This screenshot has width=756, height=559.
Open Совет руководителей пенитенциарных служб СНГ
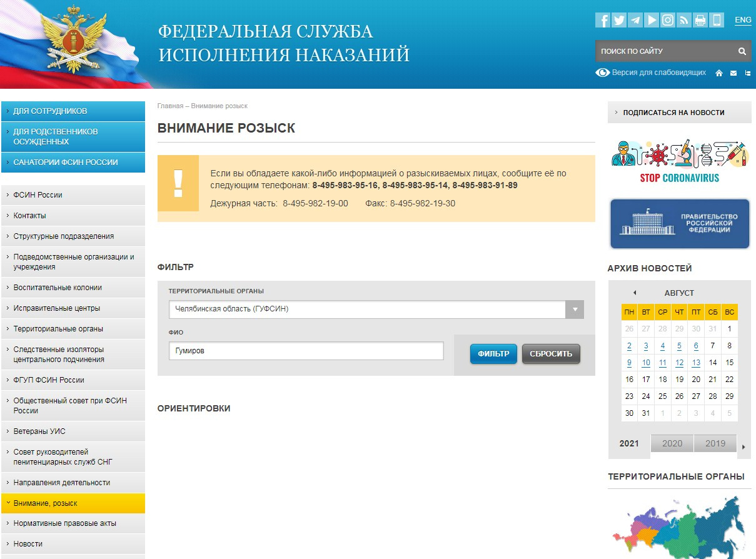[x=73, y=457]
